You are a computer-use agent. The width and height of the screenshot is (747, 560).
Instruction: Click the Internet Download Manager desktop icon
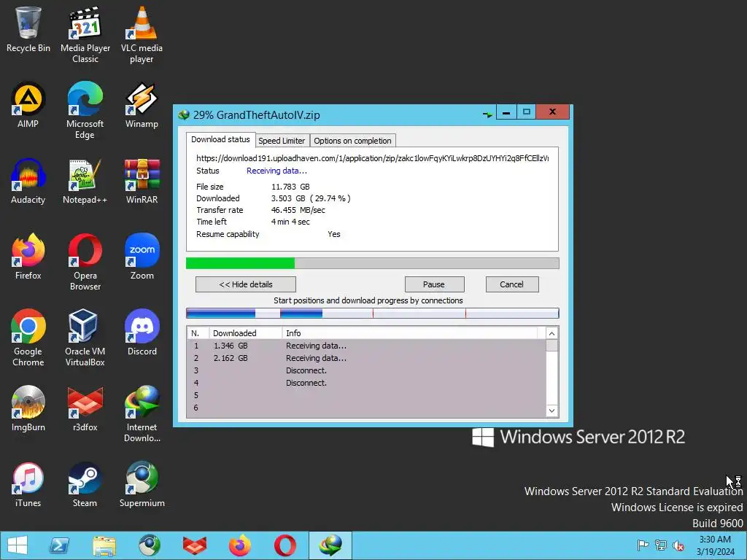[x=142, y=414]
